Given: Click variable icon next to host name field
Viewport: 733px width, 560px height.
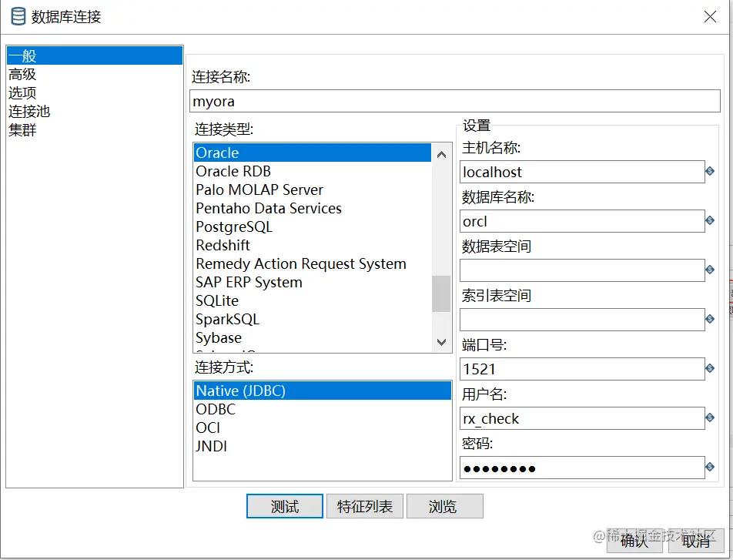Looking at the screenshot, I should [710, 171].
